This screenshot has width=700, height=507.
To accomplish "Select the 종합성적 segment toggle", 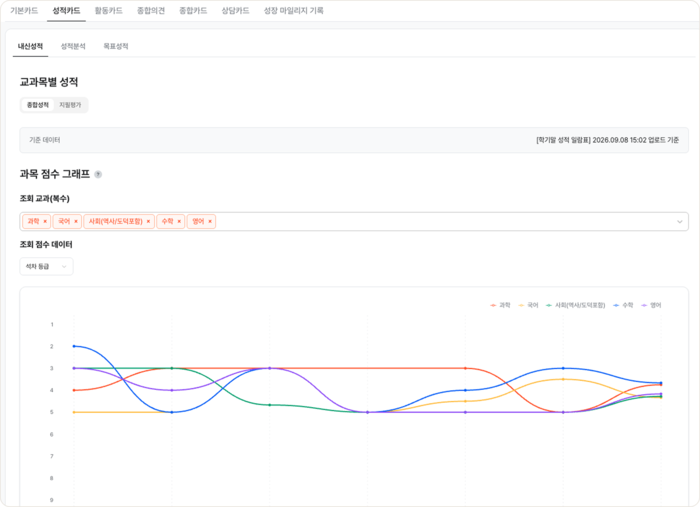I will click(38, 105).
